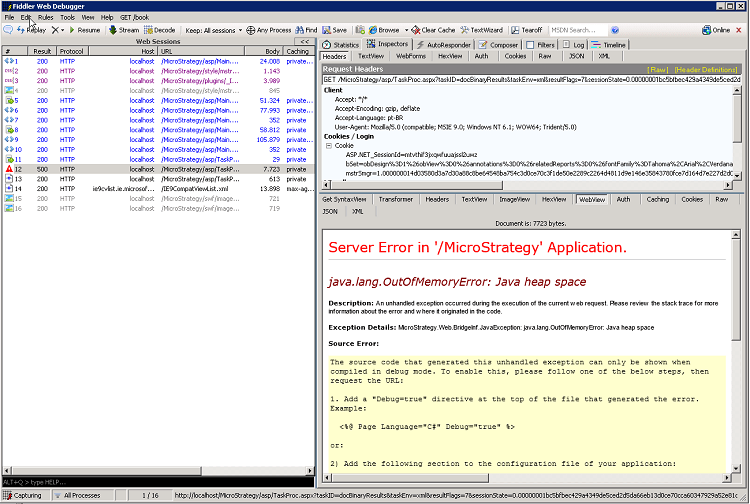Select session 14 ie9cvlist.ie.microsoft host row
The height and width of the screenshot is (504, 750).
click(x=158, y=189)
